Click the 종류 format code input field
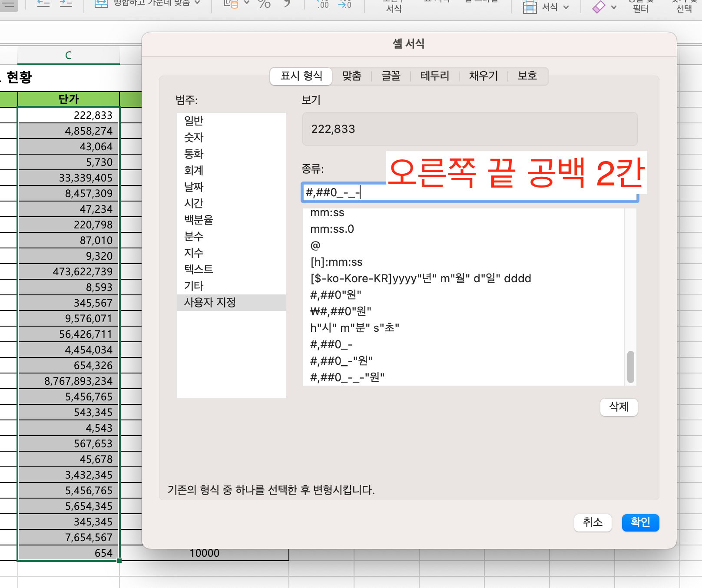 [x=470, y=192]
